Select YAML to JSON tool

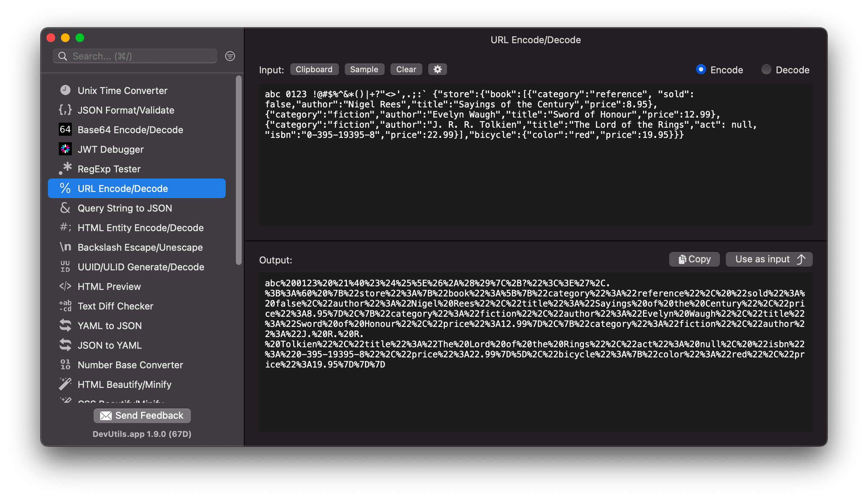[x=109, y=326]
